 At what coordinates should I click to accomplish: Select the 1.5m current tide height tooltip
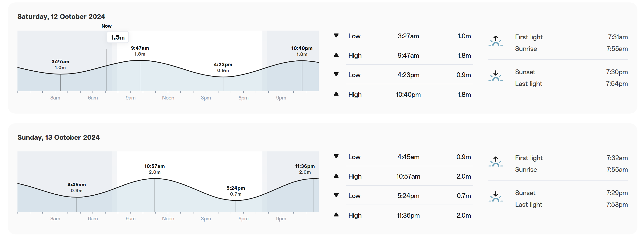click(x=118, y=37)
